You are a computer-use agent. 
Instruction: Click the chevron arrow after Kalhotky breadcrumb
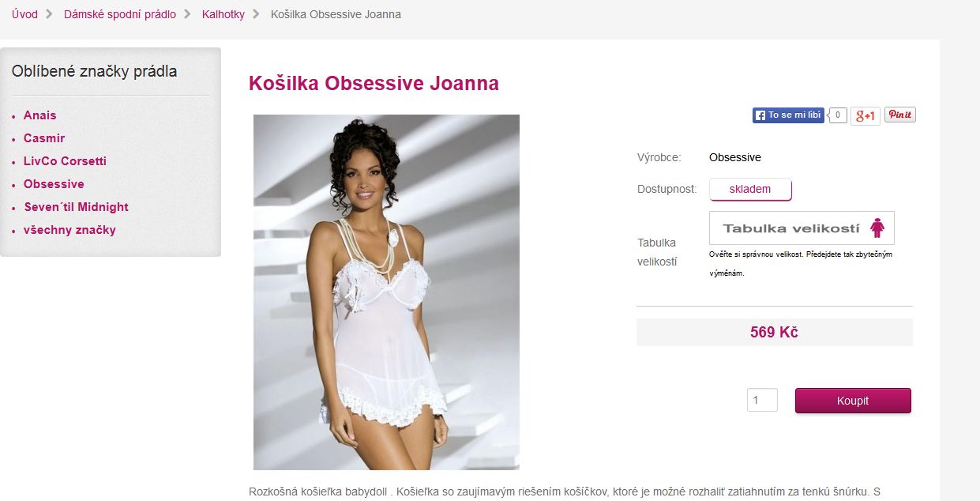[257, 14]
